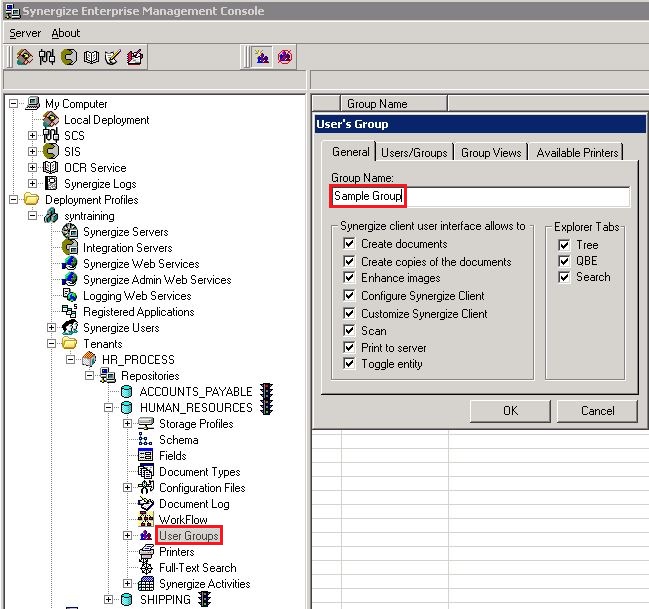The height and width of the screenshot is (609, 649).
Task: Uncheck the QBE explorer tab checkbox
Action: (x=564, y=261)
